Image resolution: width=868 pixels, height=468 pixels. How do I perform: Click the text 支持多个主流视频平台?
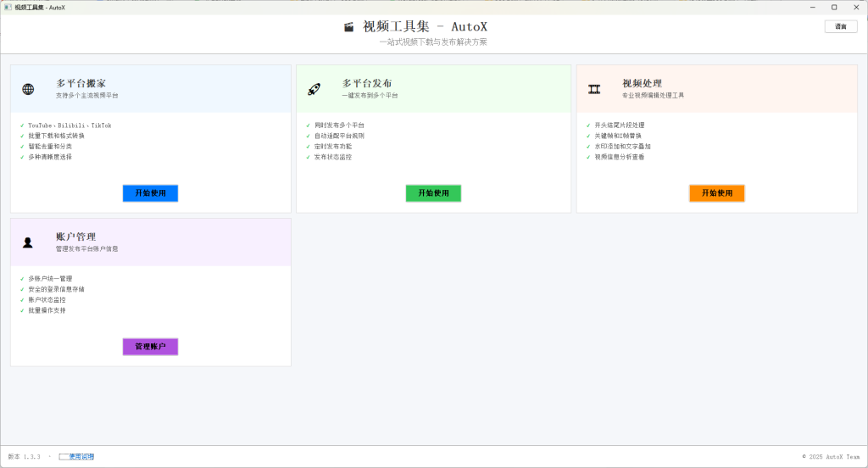point(87,95)
